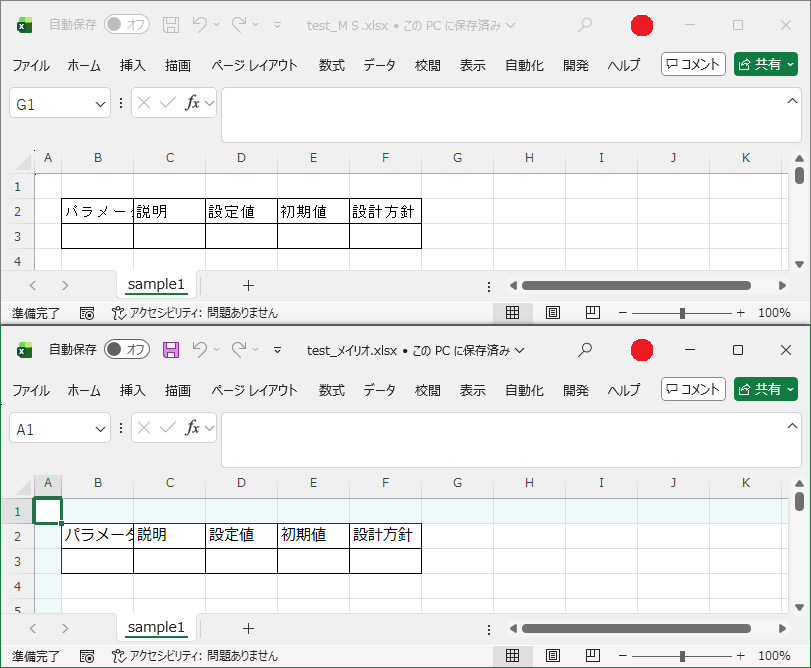This screenshot has height=668, width=811.
Task: Click the zoom in plus in the bottom window status bar
Action: (x=741, y=656)
